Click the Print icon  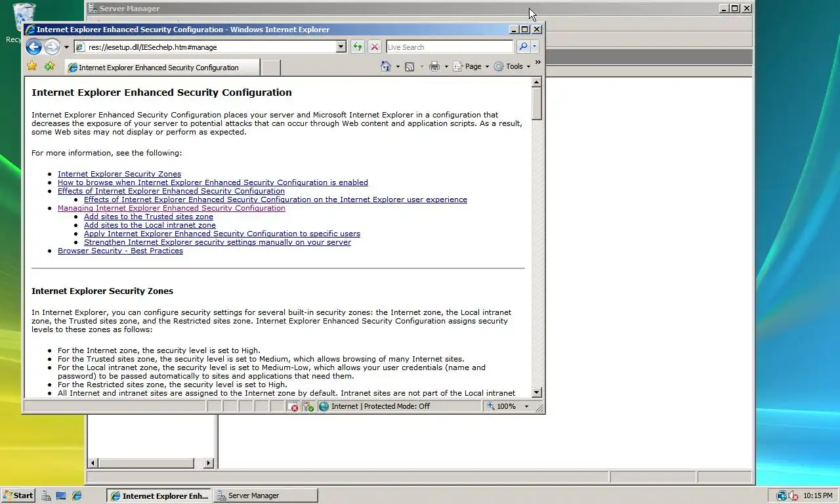coord(434,66)
